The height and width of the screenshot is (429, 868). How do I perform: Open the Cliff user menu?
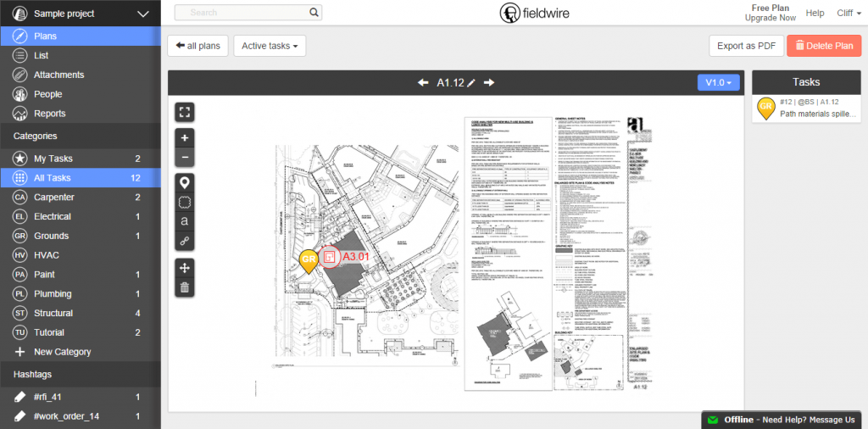click(x=847, y=13)
